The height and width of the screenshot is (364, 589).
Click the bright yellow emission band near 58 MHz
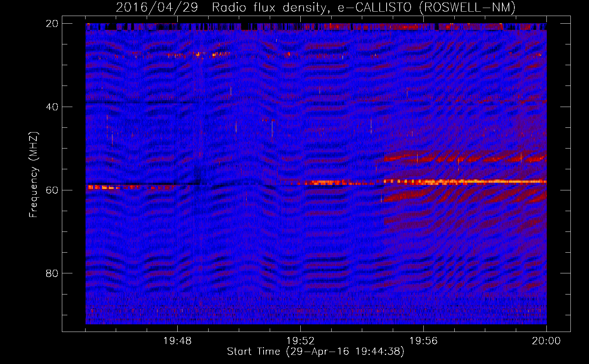pyautogui.click(x=465, y=181)
